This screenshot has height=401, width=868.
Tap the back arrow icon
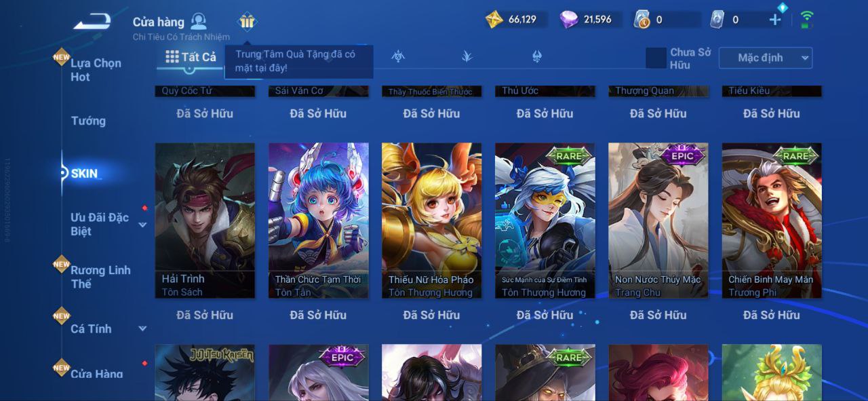[x=92, y=22]
